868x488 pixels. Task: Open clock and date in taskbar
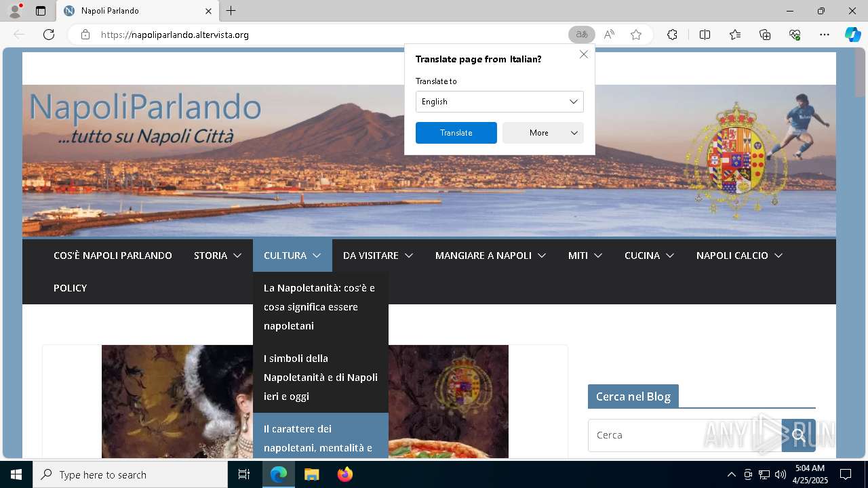(x=810, y=474)
